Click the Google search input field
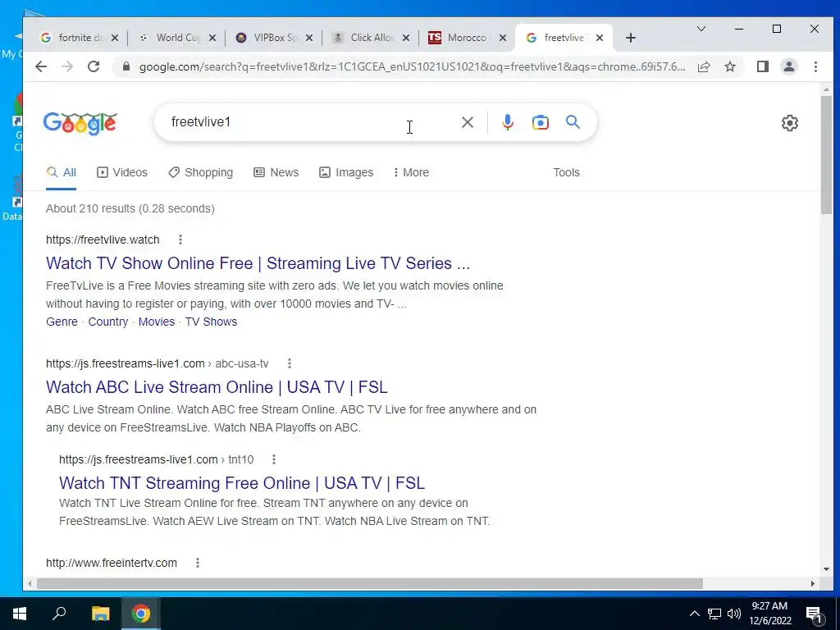 pos(311,122)
